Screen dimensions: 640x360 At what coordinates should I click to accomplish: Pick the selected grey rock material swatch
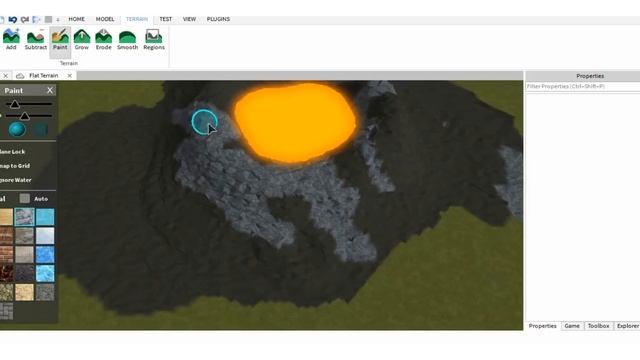[24, 217]
